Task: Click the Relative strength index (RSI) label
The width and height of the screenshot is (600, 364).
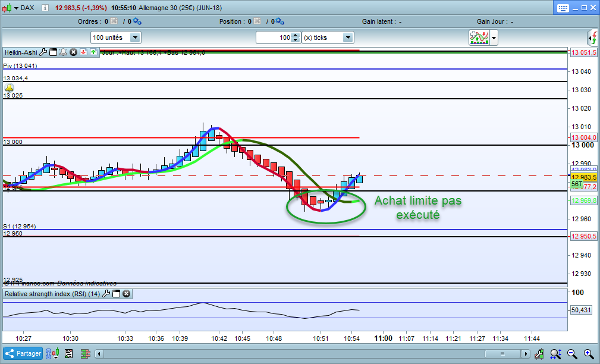Action: pos(52,294)
